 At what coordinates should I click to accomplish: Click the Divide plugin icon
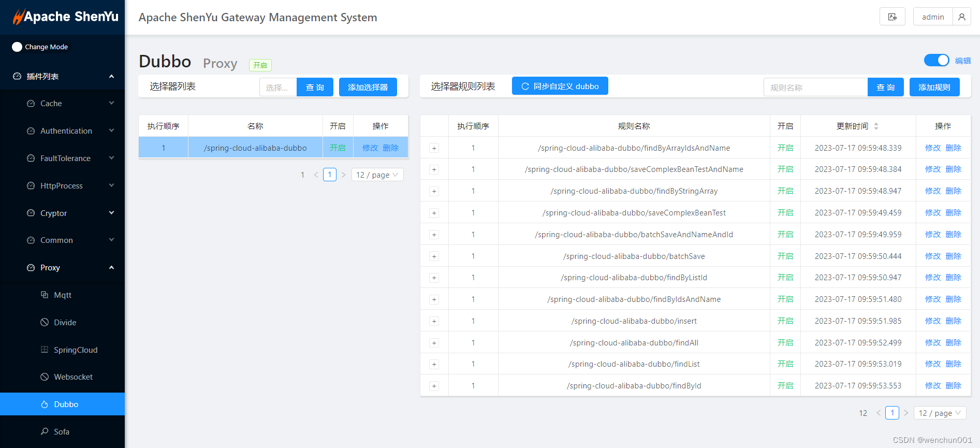point(45,322)
